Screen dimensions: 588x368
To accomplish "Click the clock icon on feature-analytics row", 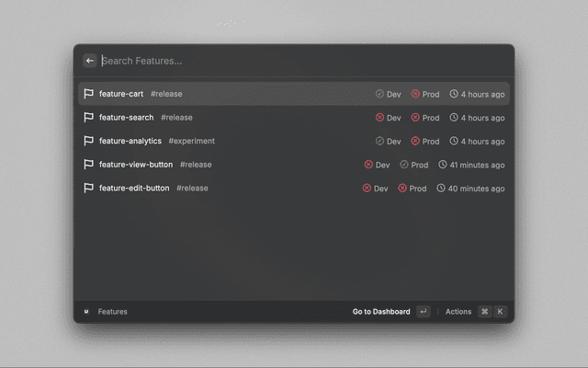I will click(x=454, y=141).
